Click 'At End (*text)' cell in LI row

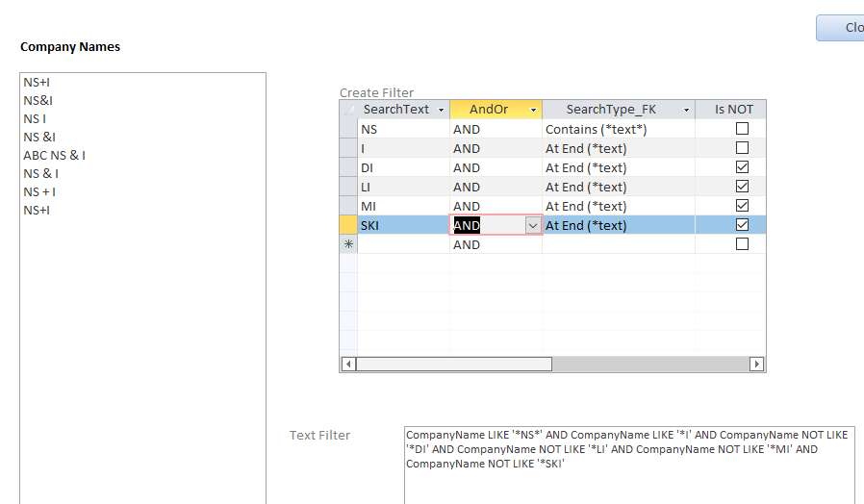coord(619,187)
